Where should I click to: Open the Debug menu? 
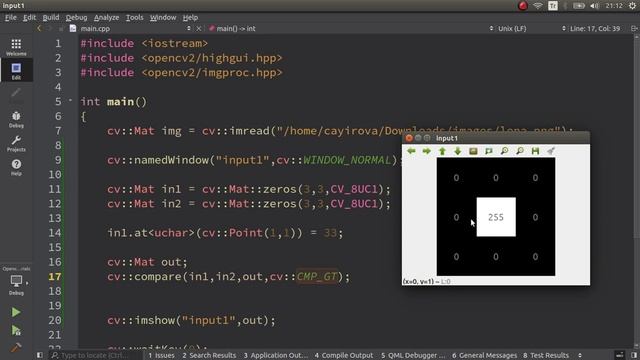coord(76,18)
